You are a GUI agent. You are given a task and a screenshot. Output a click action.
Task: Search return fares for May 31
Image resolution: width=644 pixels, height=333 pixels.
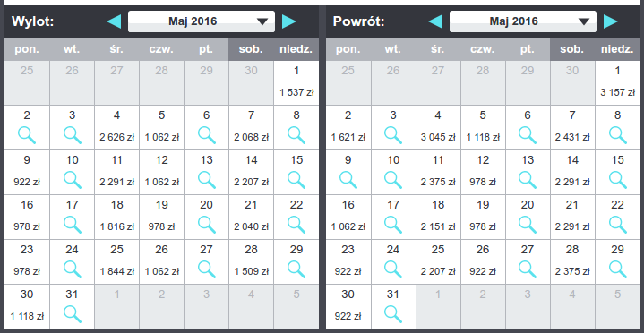tap(393, 314)
